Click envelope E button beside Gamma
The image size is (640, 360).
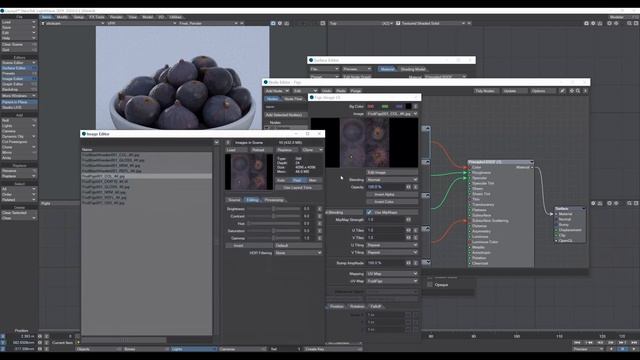tap(320, 238)
